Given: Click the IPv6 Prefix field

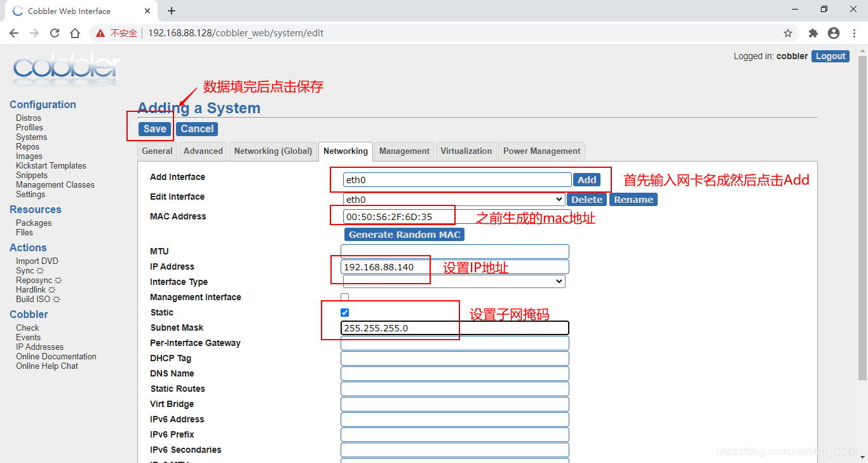Looking at the screenshot, I should pyautogui.click(x=455, y=434).
